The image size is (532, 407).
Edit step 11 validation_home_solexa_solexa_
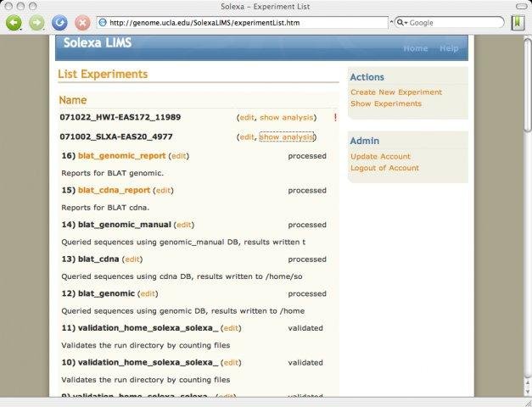click(231, 328)
